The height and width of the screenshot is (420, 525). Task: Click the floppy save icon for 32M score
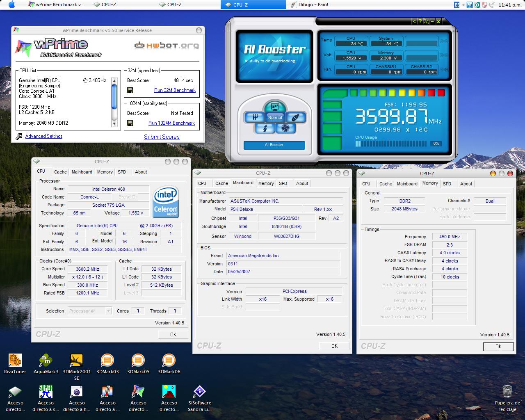[x=130, y=90]
